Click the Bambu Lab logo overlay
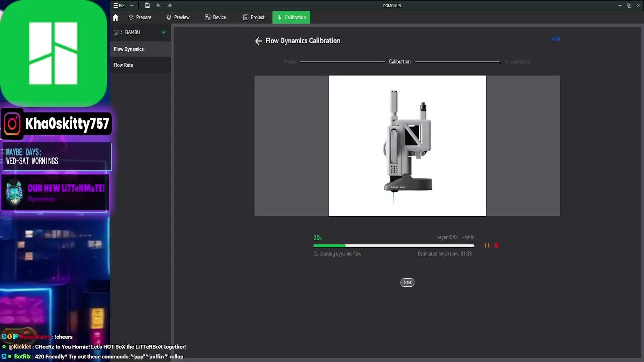The height and width of the screenshot is (362, 644). point(53,53)
